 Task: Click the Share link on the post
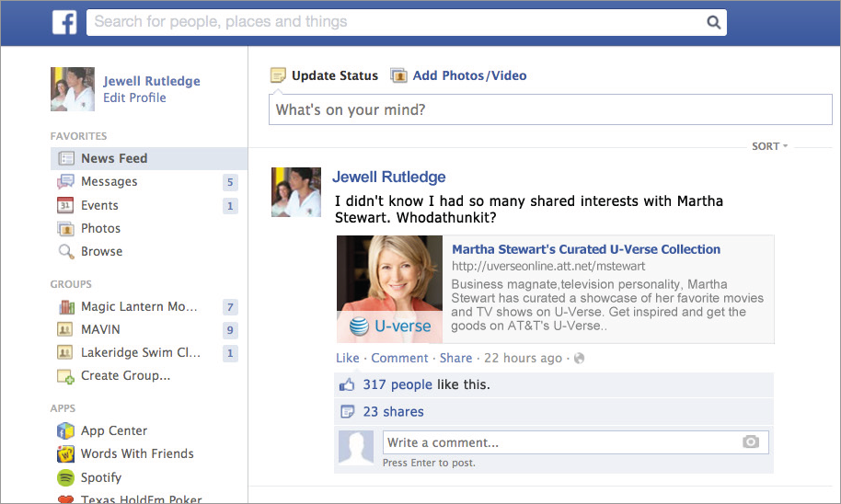[455, 358]
